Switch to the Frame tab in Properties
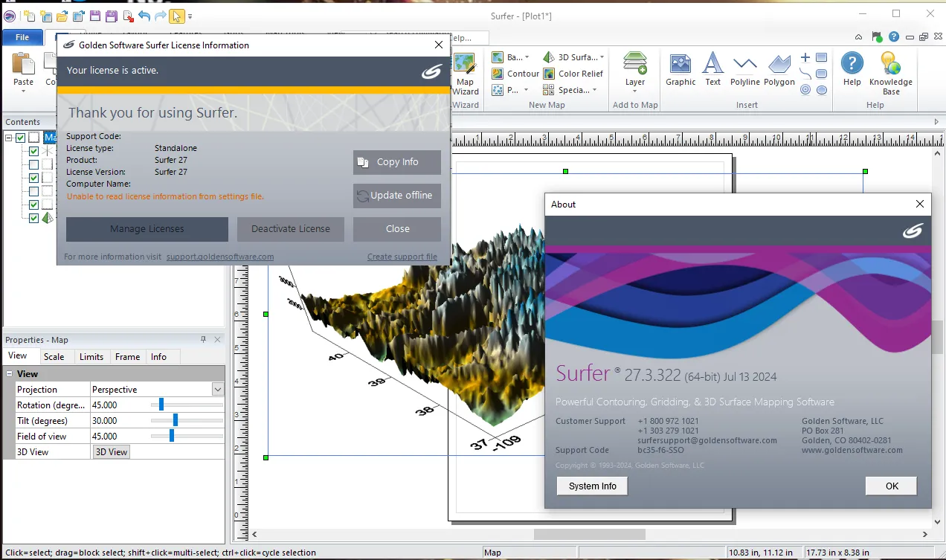 point(127,357)
